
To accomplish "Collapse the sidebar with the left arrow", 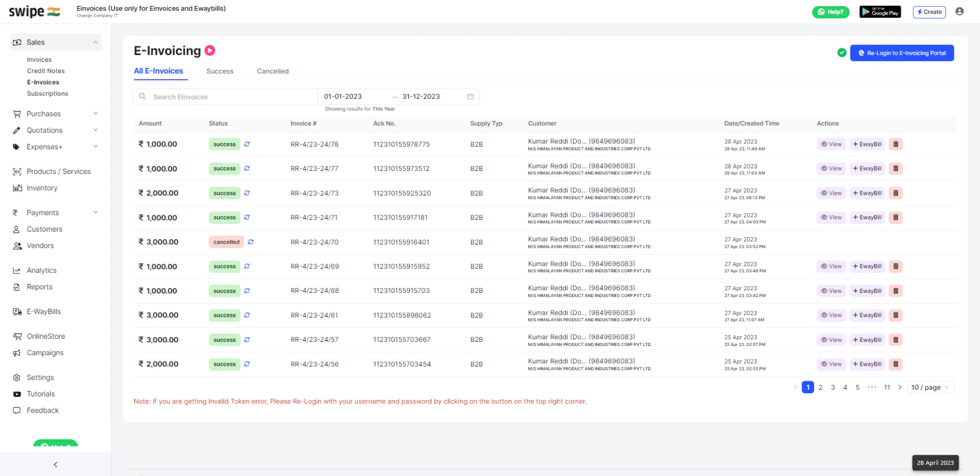I will coord(56,465).
